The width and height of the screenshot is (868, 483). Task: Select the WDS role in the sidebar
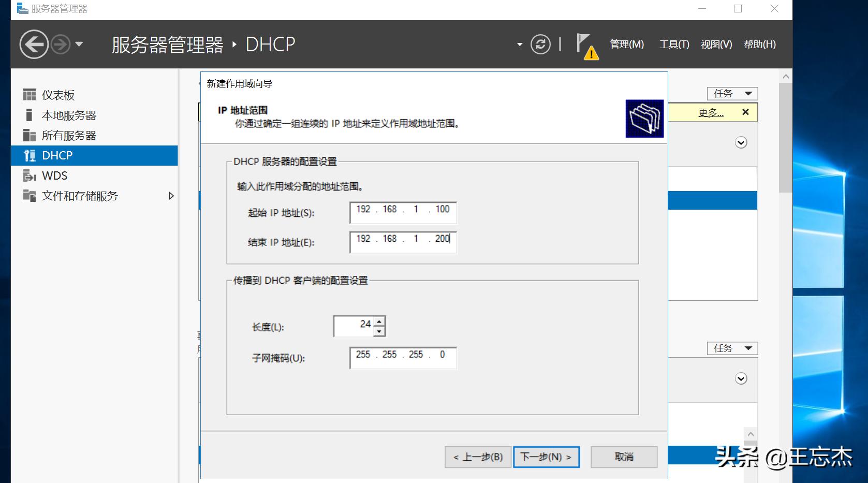(54, 175)
